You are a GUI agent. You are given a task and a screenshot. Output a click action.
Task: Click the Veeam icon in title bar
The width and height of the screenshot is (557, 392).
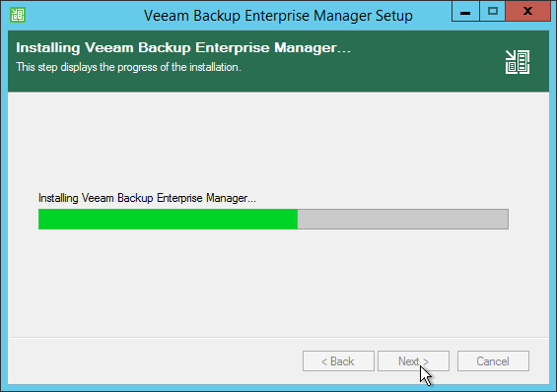tap(18, 15)
